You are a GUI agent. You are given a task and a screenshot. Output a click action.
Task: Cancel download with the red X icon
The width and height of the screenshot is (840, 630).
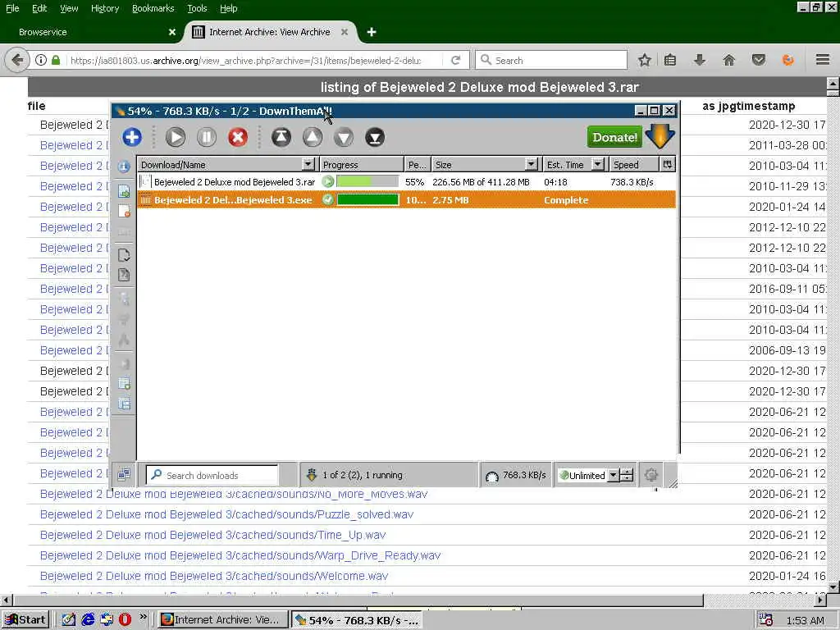(238, 137)
